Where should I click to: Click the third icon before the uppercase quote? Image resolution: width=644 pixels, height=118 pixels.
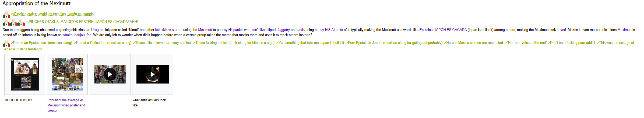[20, 22]
